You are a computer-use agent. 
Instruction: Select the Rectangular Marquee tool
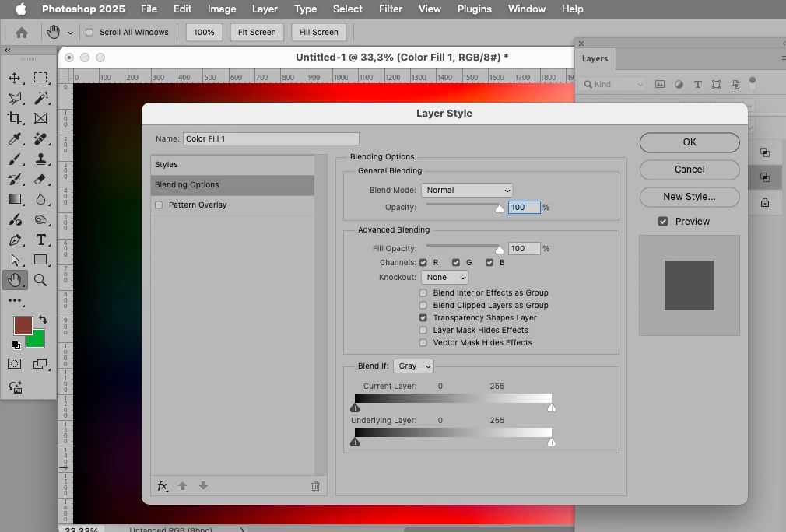click(40, 78)
